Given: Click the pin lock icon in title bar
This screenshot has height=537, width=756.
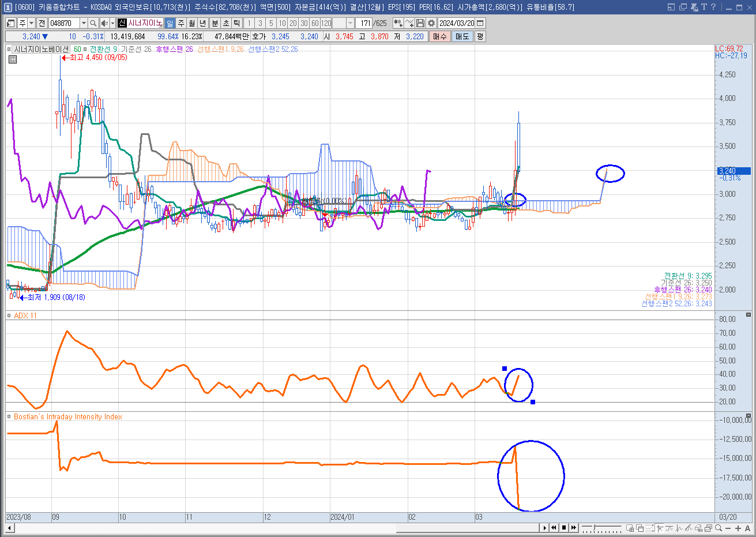Looking at the screenshot, I should [x=694, y=7].
